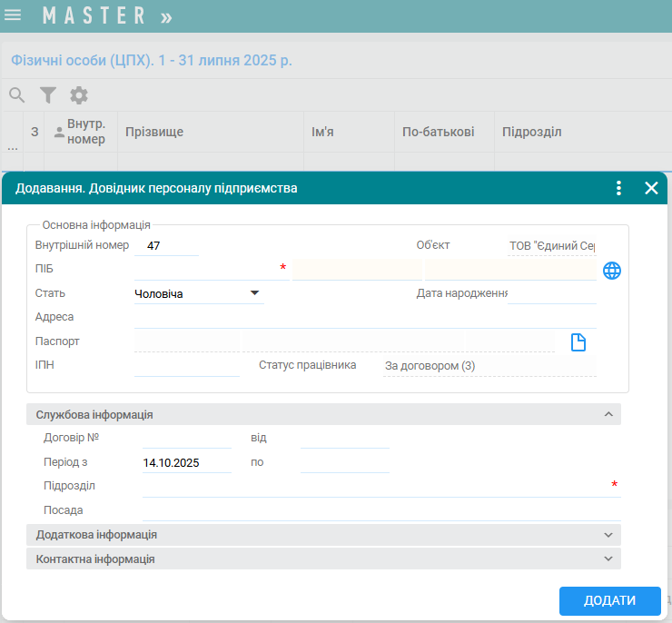Click the search magnifier icon

point(17,94)
